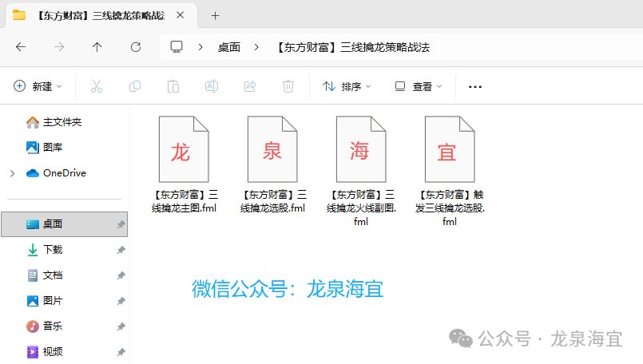The width and height of the screenshot is (643, 364).
Task: Open 图片 (Pictures) in the sidebar
Action: coord(44,300)
